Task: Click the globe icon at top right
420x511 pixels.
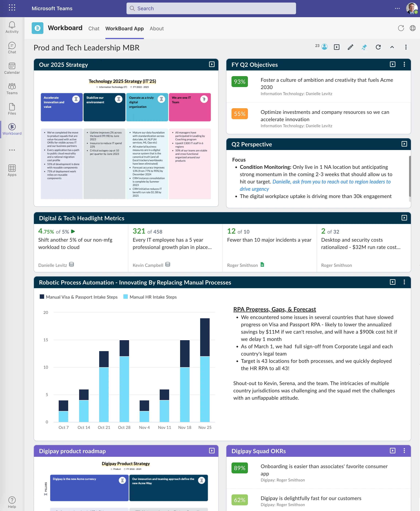Action: tap(413, 28)
